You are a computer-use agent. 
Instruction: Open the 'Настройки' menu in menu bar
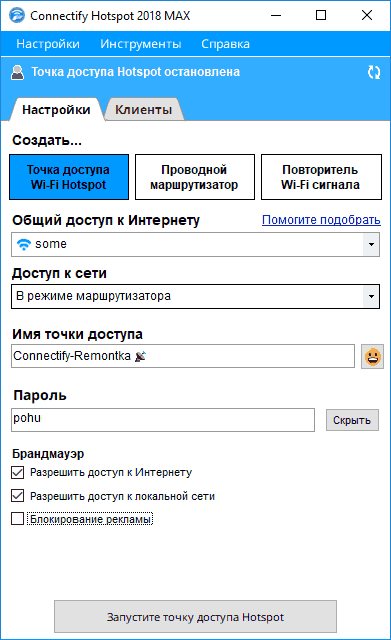coord(48,44)
